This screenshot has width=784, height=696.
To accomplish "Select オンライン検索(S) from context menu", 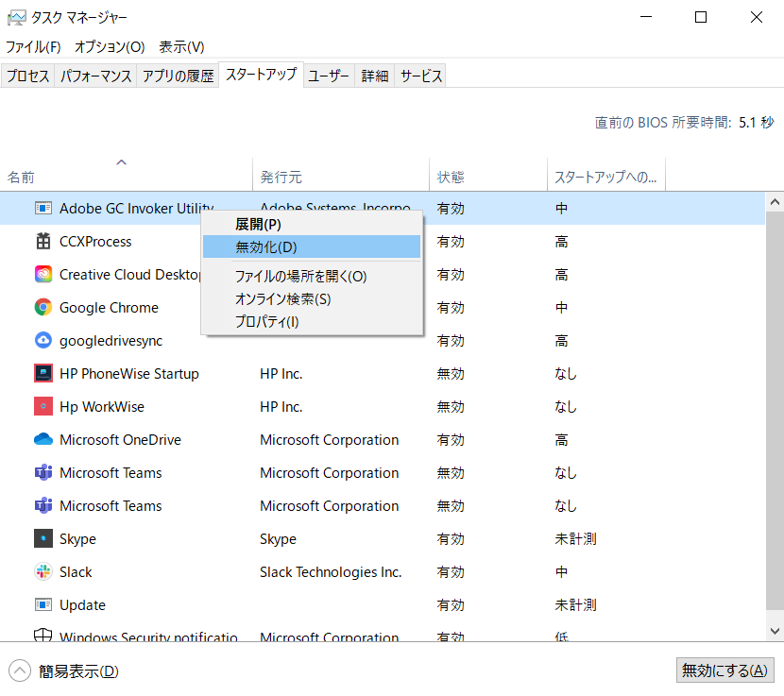I will coord(312,298).
